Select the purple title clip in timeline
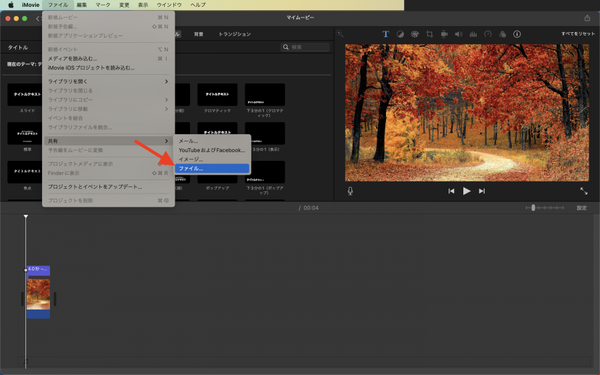The height and width of the screenshot is (375, 600). pyautogui.click(x=38, y=270)
